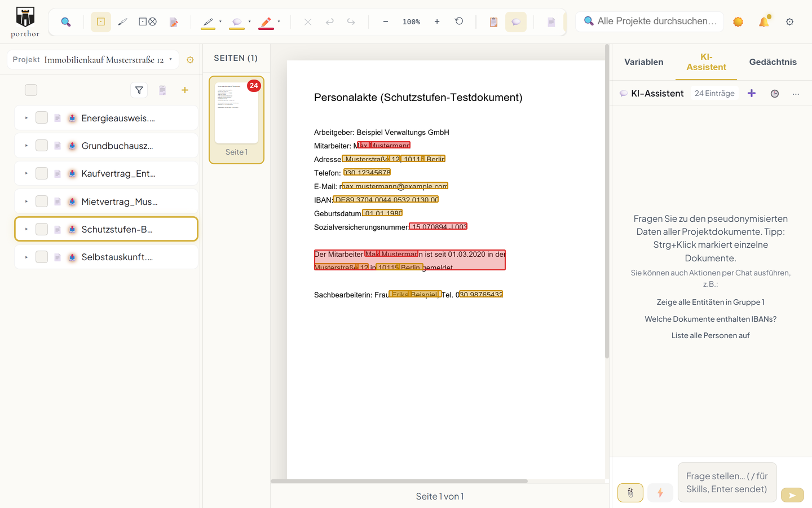This screenshot has height=508, width=812.
Task: Open the Projekt Immobilienkauf dropdown
Action: (93, 59)
